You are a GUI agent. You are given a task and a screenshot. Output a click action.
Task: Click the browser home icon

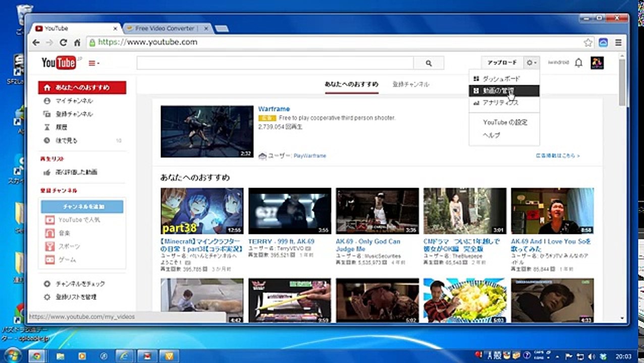tap(77, 42)
